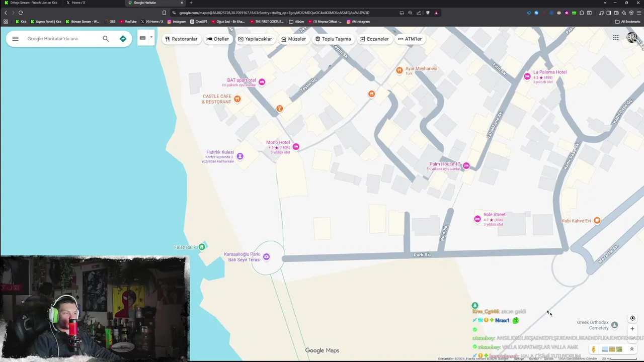Select the Role Street hotel pin
The image size is (644, 362).
tap(477, 219)
